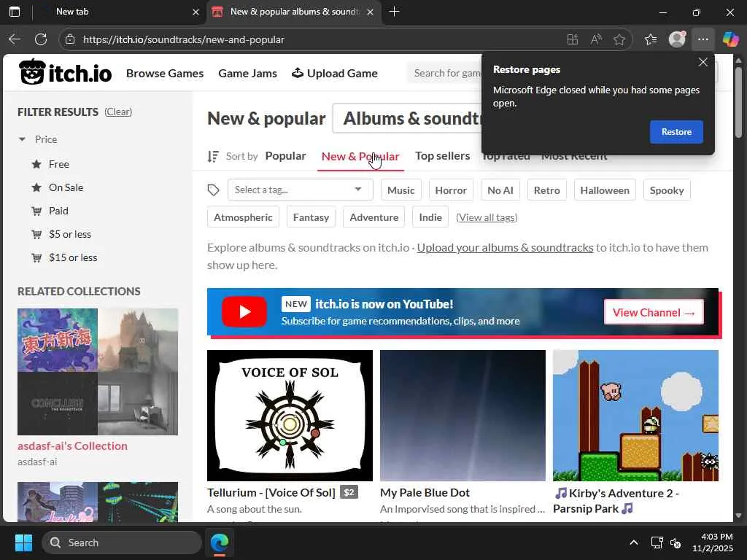Click the Edge icon in taskbar
The image size is (747, 560).
[x=220, y=542]
